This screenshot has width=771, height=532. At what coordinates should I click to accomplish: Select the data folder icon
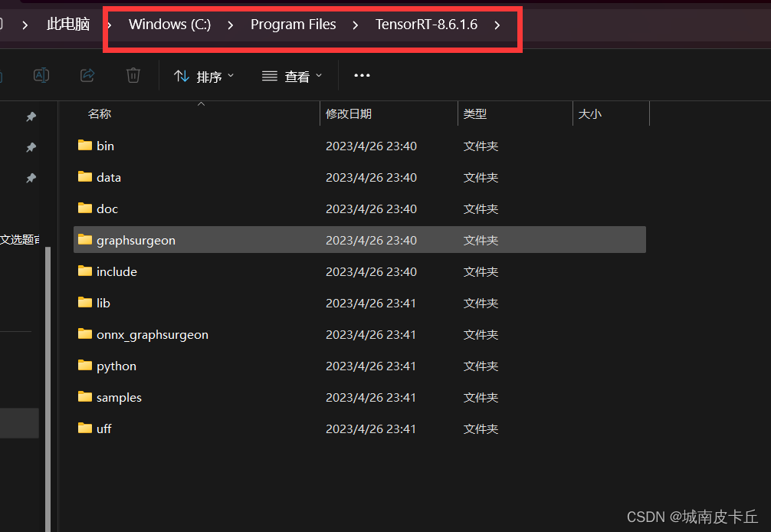(85, 176)
